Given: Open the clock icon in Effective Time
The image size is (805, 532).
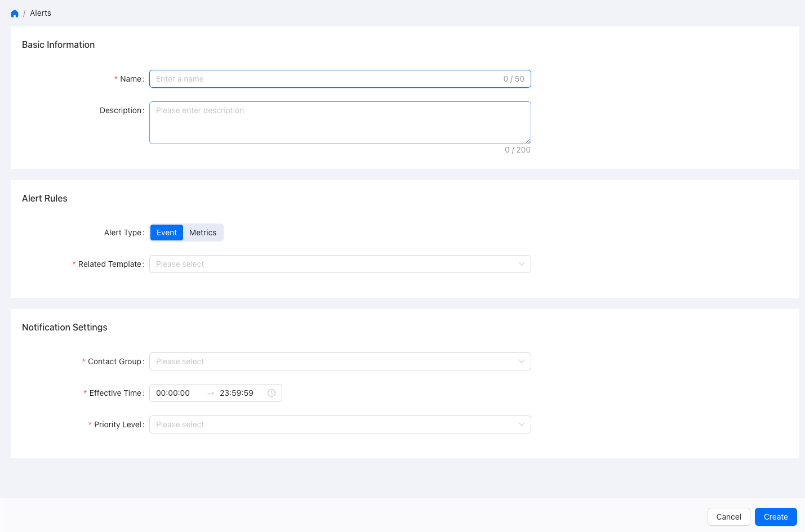Looking at the screenshot, I should tap(272, 393).
